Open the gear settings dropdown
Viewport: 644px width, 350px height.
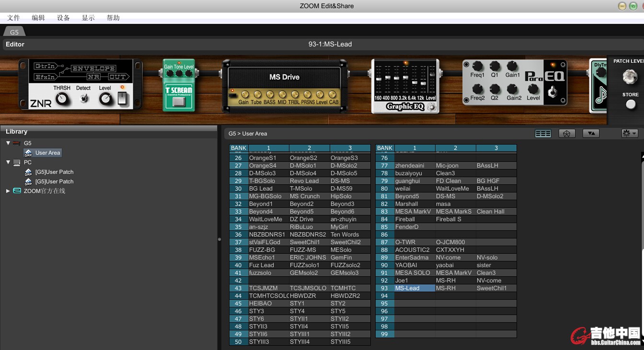coord(629,134)
